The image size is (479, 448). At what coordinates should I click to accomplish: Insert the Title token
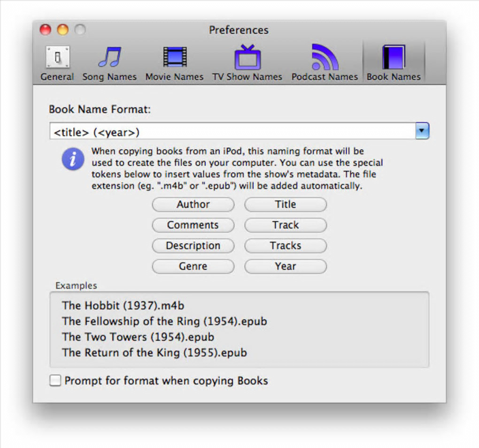[x=286, y=205]
